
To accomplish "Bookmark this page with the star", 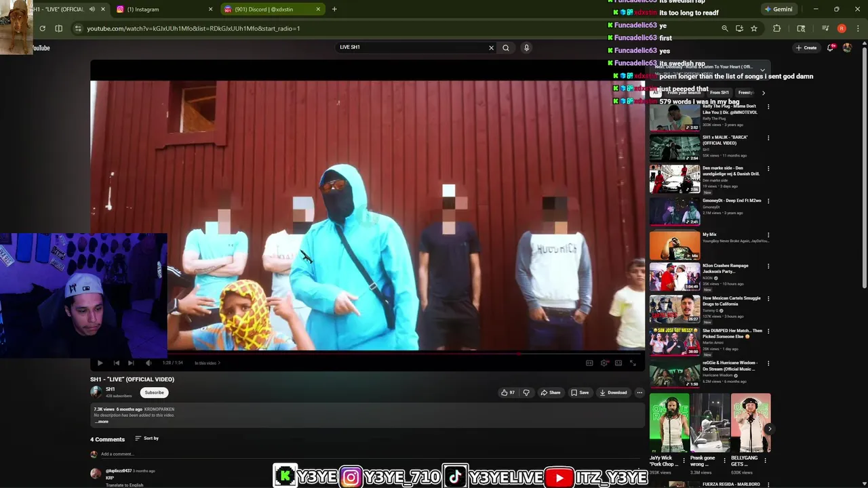I will (754, 28).
